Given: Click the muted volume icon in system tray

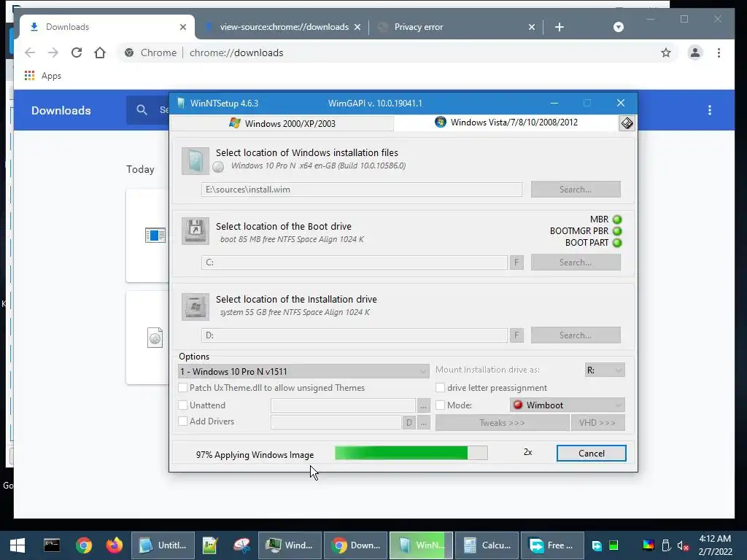Looking at the screenshot, I should 683,545.
